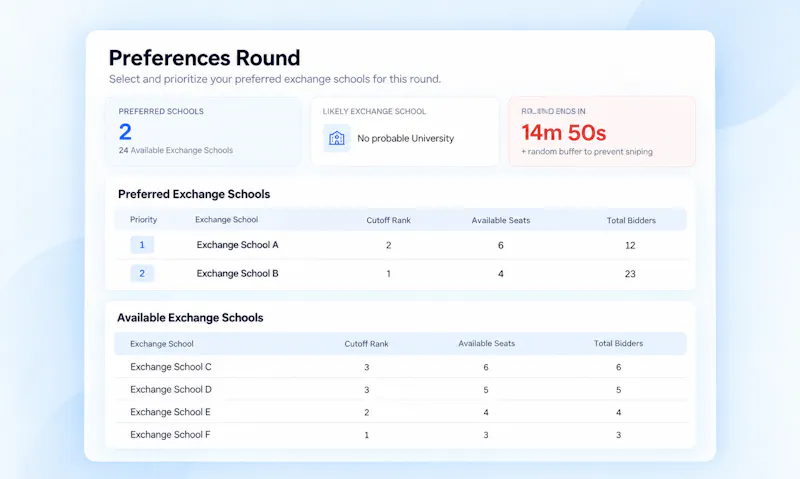Click the Preferred Exchange Schools section title
The height and width of the screenshot is (479, 800).
pyautogui.click(x=194, y=194)
